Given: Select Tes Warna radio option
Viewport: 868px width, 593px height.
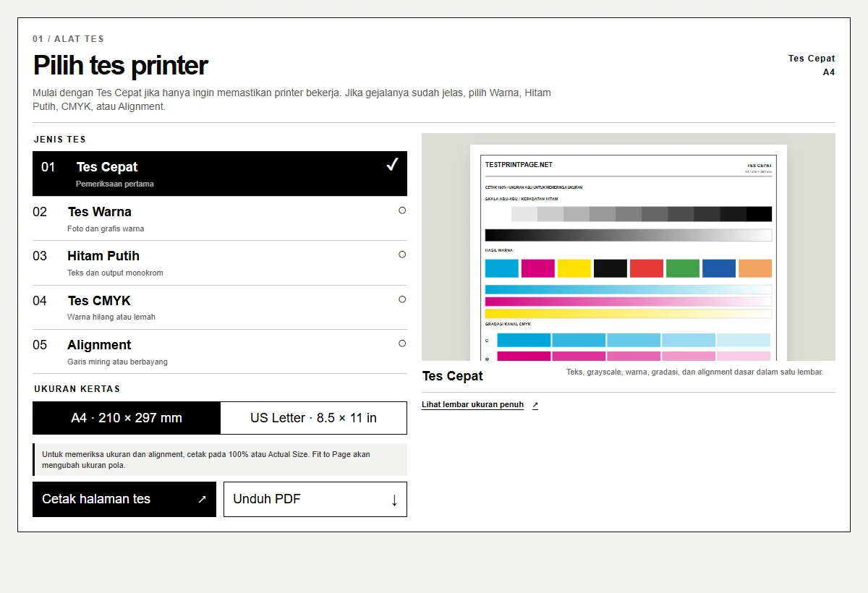Looking at the screenshot, I should point(220,218).
